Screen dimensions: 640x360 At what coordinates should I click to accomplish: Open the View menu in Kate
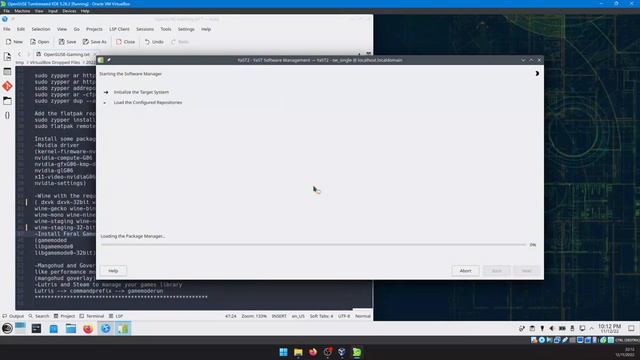(x=62, y=29)
